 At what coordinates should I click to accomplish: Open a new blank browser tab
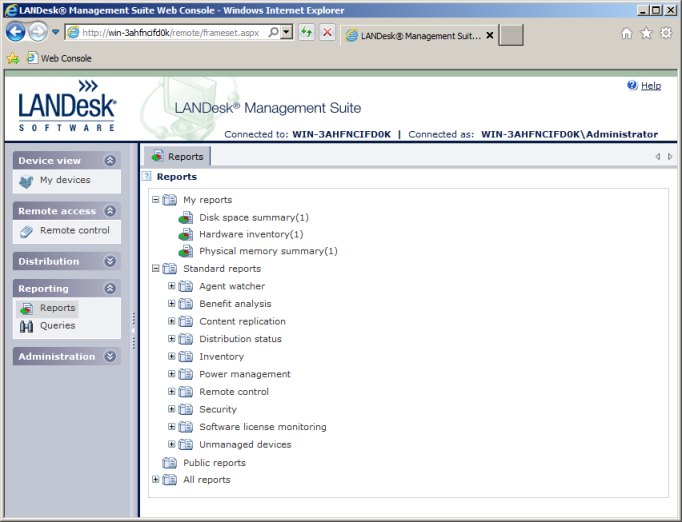point(511,35)
